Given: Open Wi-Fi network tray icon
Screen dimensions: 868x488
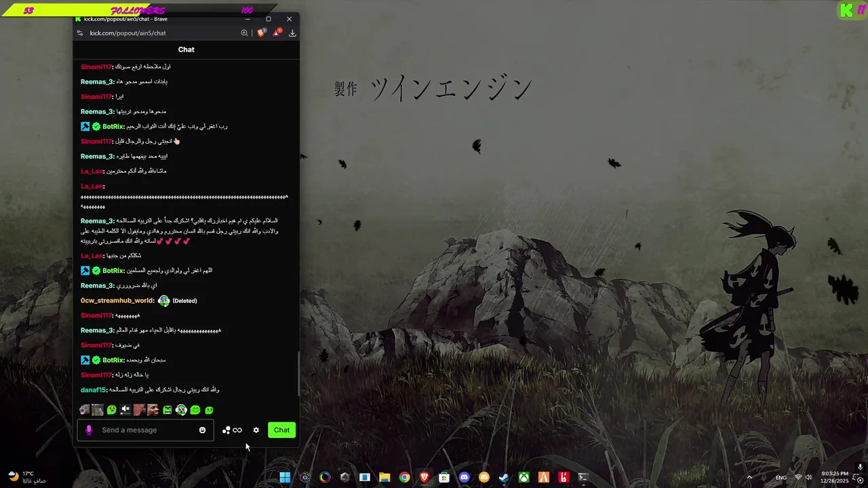Looking at the screenshot, I should (798, 477).
